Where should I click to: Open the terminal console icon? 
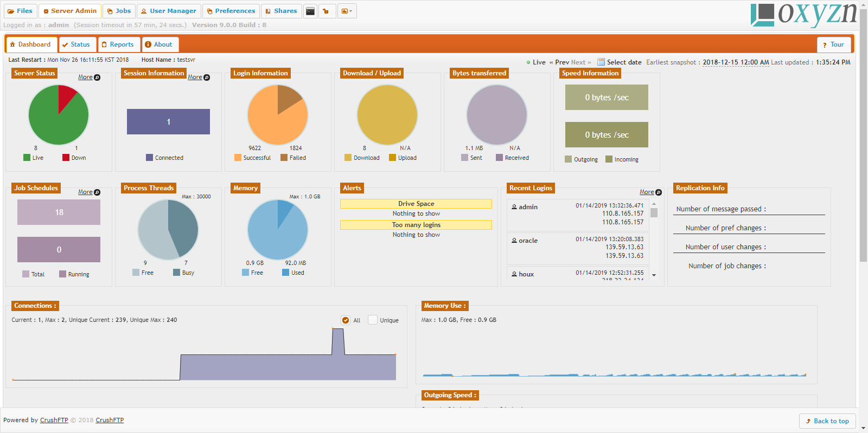310,11
